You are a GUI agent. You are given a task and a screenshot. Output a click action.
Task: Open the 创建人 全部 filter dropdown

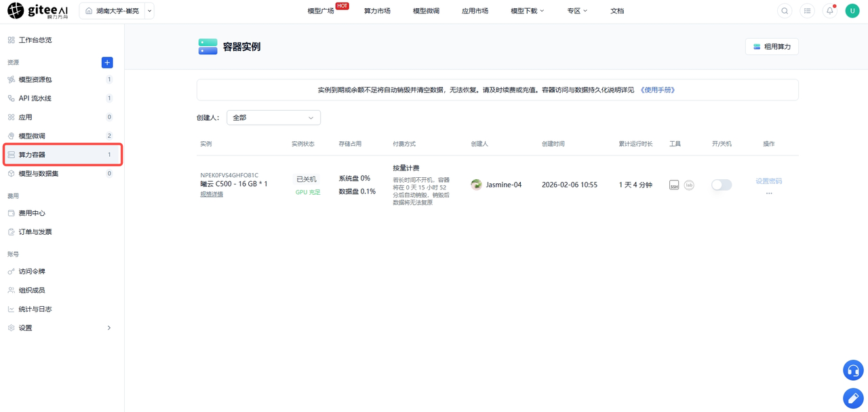tap(273, 117)
